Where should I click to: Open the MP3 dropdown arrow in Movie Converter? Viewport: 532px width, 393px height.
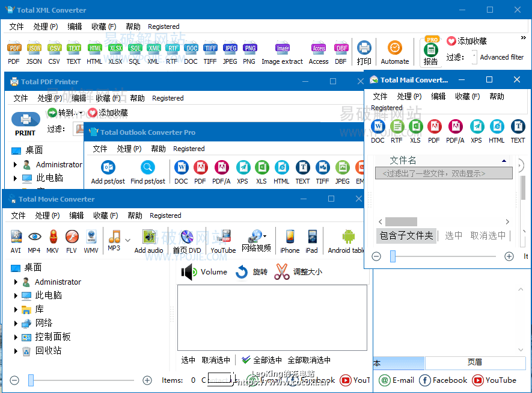click(128, 240)
